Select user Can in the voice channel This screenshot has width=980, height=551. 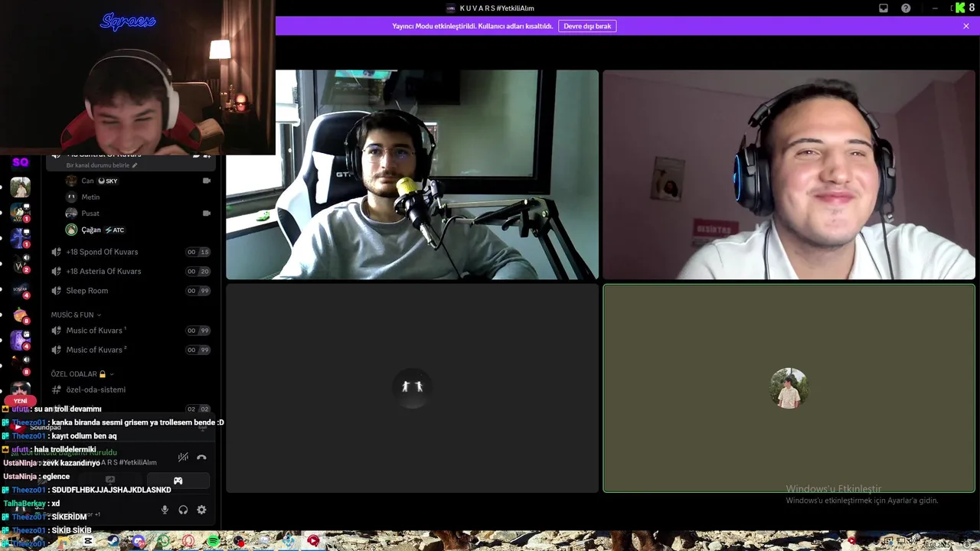point(87,181)
